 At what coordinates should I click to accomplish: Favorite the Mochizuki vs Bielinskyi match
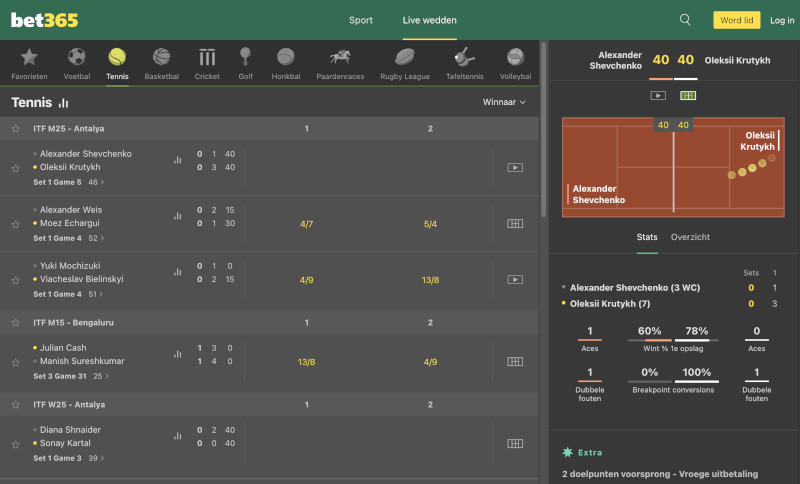point(16,281)
